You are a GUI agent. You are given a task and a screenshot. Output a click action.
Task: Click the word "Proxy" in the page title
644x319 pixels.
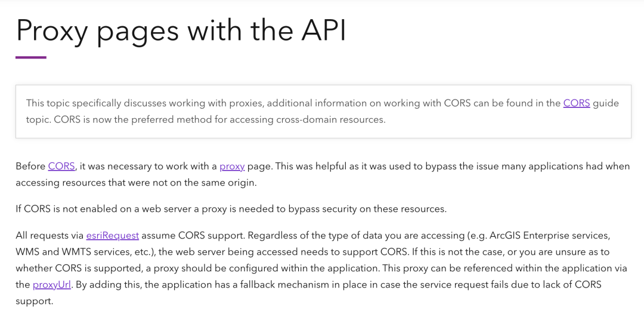pos(52,30)
